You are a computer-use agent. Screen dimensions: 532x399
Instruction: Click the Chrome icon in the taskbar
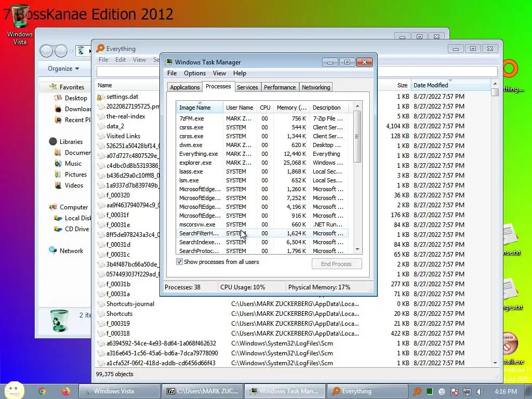42,391
